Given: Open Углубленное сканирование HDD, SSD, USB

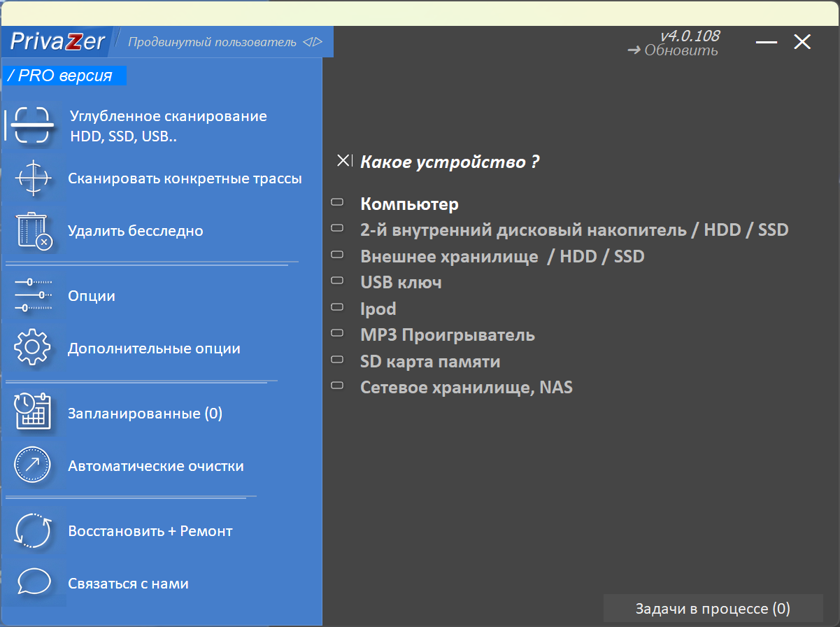Looking at the screenshot, I should [x=169, y=126].
